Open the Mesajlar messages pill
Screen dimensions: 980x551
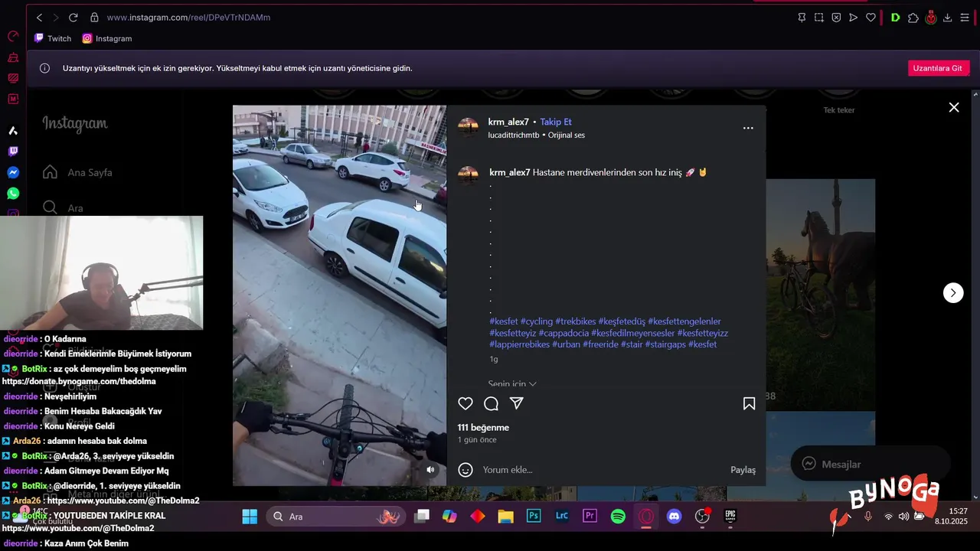click(870, 464)
